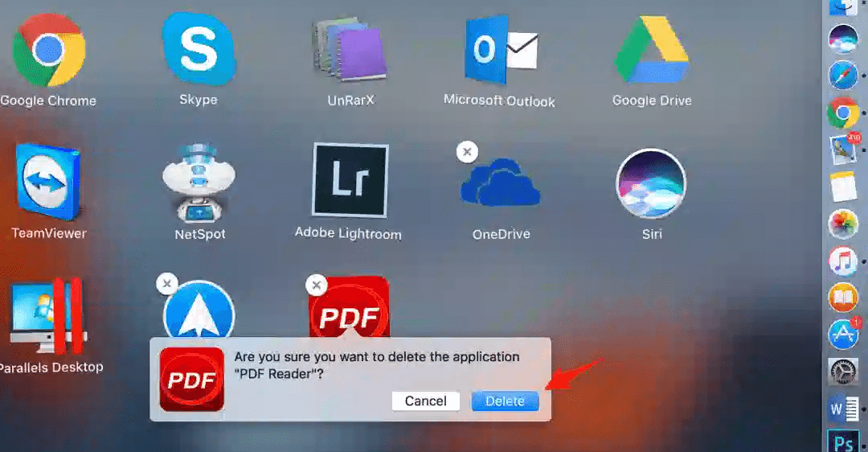Open iBooks from the Dock
The height and width of the screenshot is (452, 868).
843,298
